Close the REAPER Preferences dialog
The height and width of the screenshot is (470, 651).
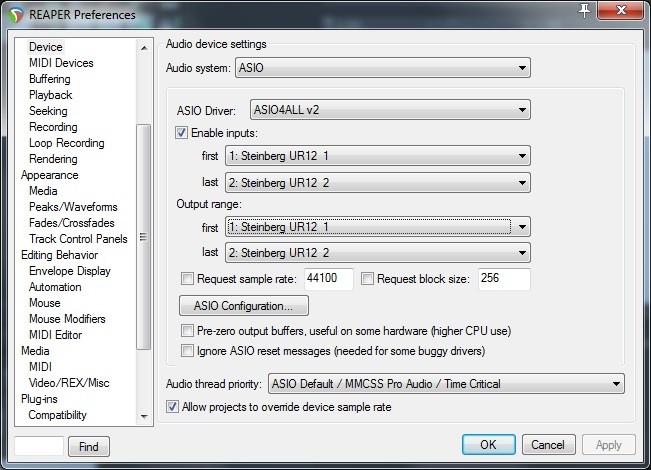pos(621,10)
